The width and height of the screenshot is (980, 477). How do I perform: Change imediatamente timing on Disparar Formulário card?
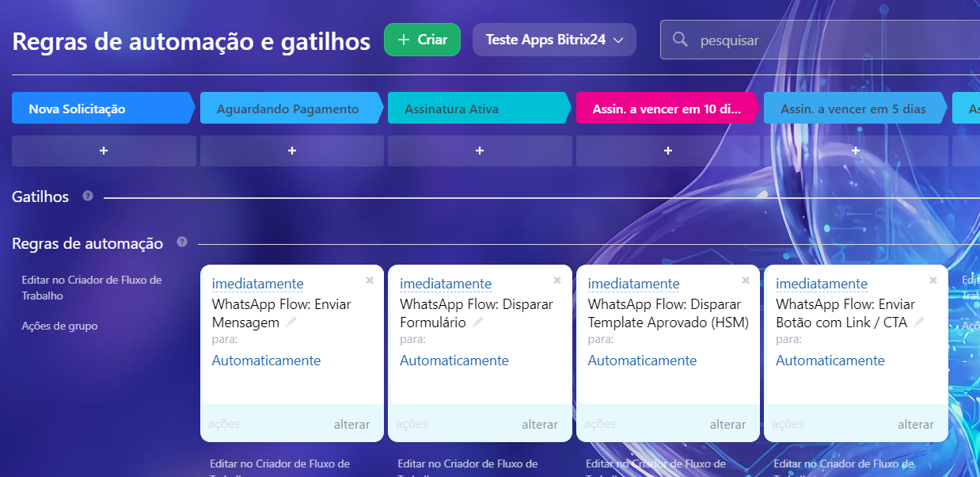[446, 284]
